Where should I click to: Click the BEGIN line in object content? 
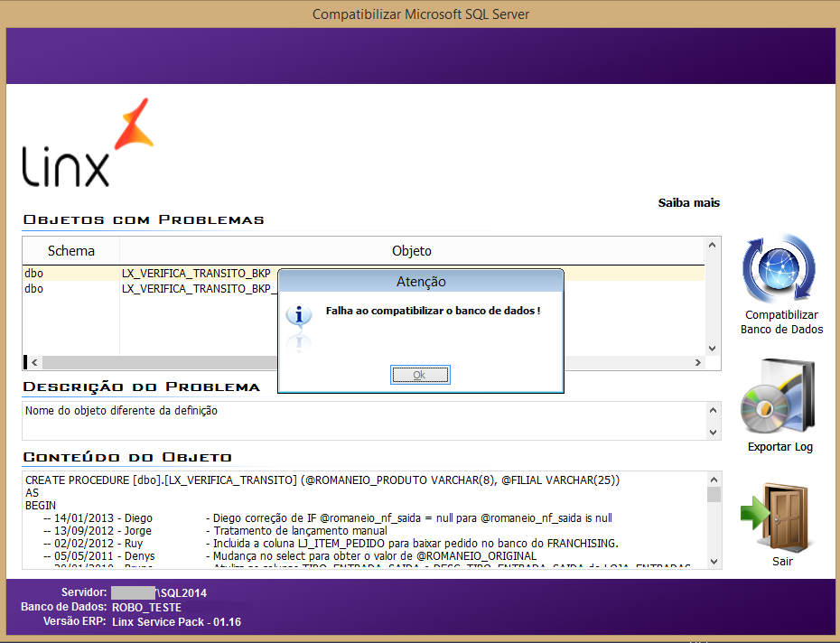click(x=40, y=506)
